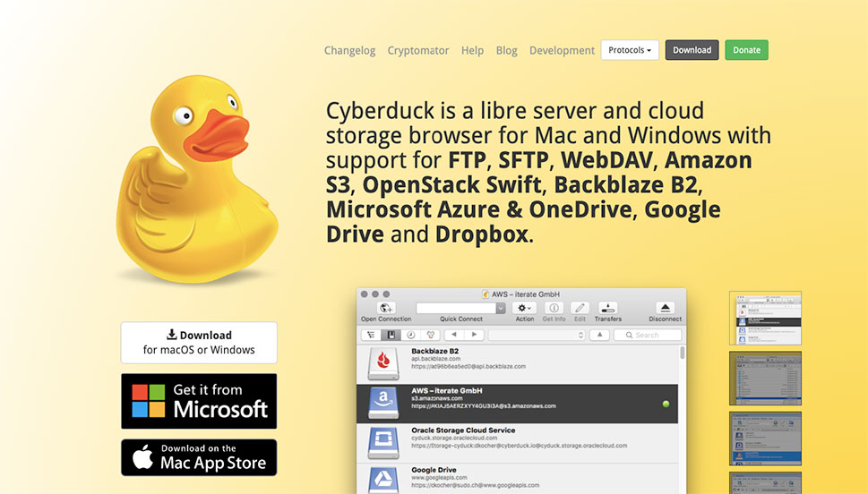868x494 pixels.
Task: Select the Bookmarks view icon
Action: pyautogui.click(x=391, y=335)
